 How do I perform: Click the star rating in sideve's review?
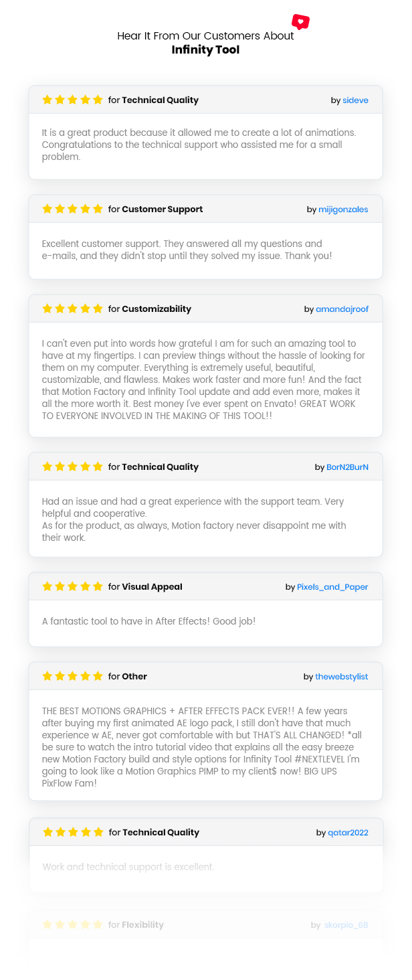click(x=73, y=100)
